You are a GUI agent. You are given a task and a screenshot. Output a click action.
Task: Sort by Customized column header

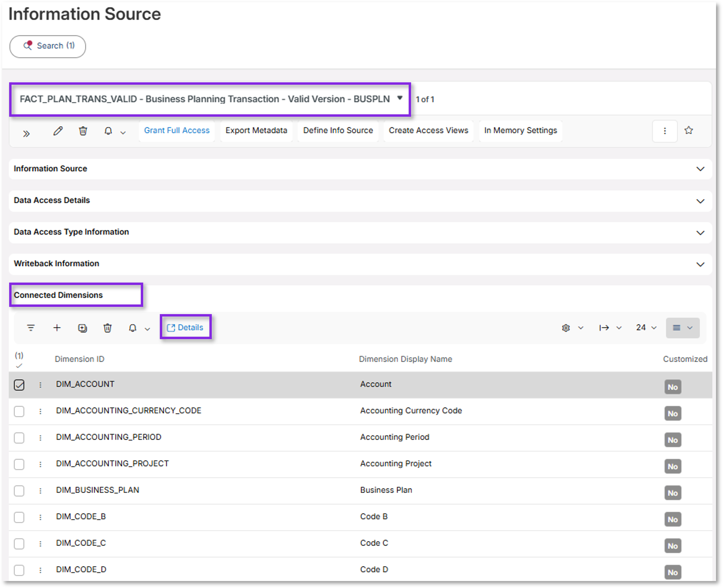coord(685,359)
